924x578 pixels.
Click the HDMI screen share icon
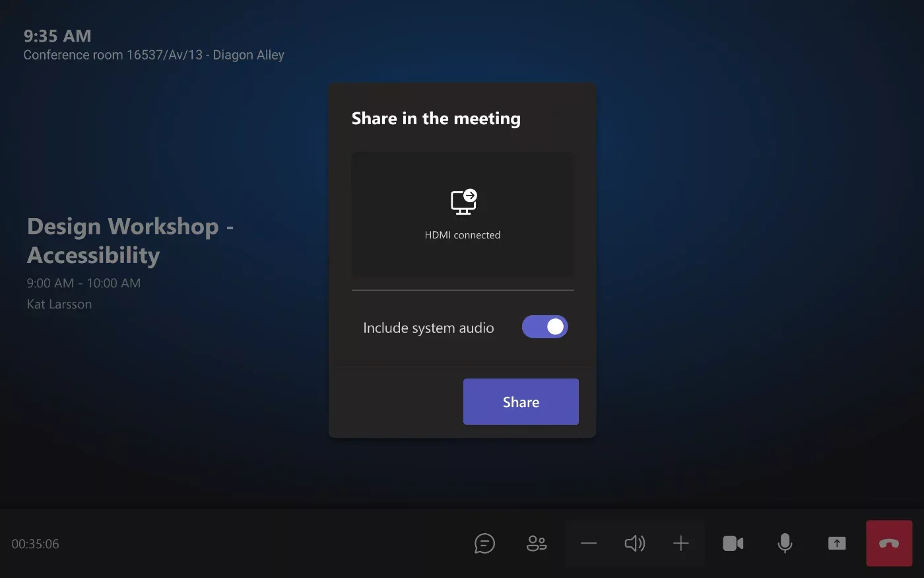point(463,201)
